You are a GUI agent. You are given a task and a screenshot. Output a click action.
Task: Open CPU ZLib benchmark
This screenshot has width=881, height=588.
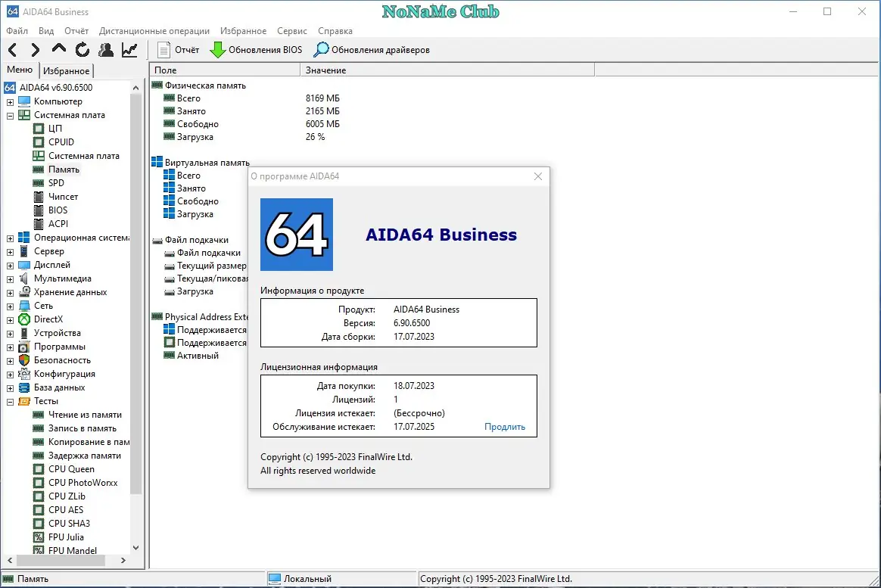67,496
